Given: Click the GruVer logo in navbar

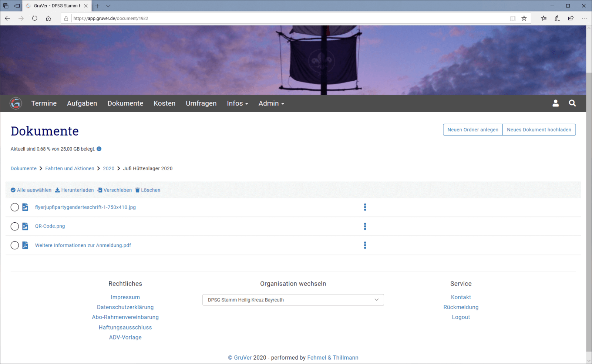Looking at the screenshot, I should tap(16, 103).
